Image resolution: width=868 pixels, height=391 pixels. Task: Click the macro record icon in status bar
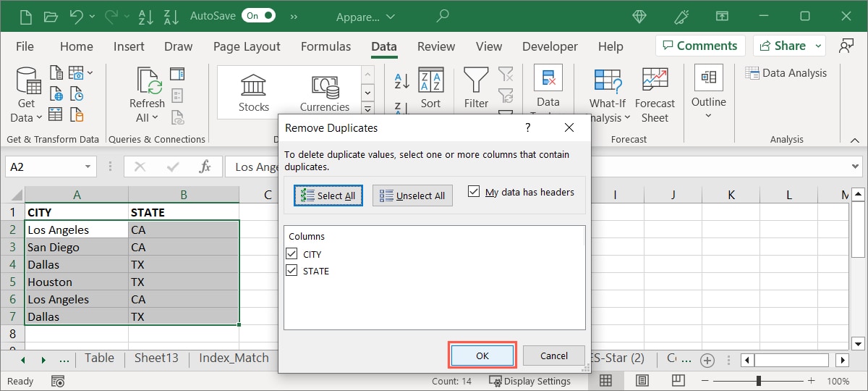coord(59,381)
